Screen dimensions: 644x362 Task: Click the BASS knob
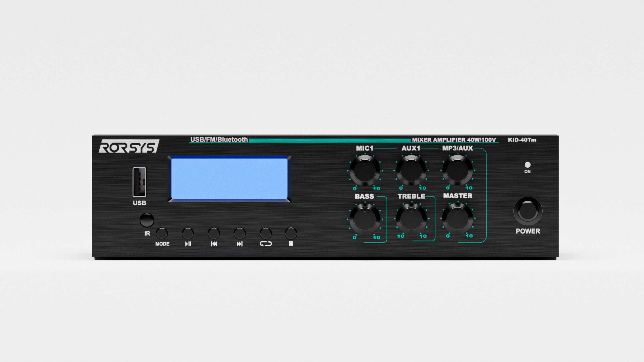(x=365, y=219)
